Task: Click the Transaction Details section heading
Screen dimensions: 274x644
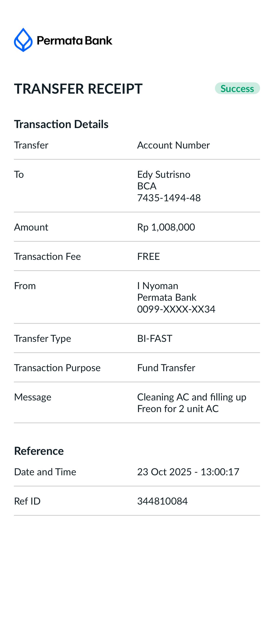Action: [61, 124]
